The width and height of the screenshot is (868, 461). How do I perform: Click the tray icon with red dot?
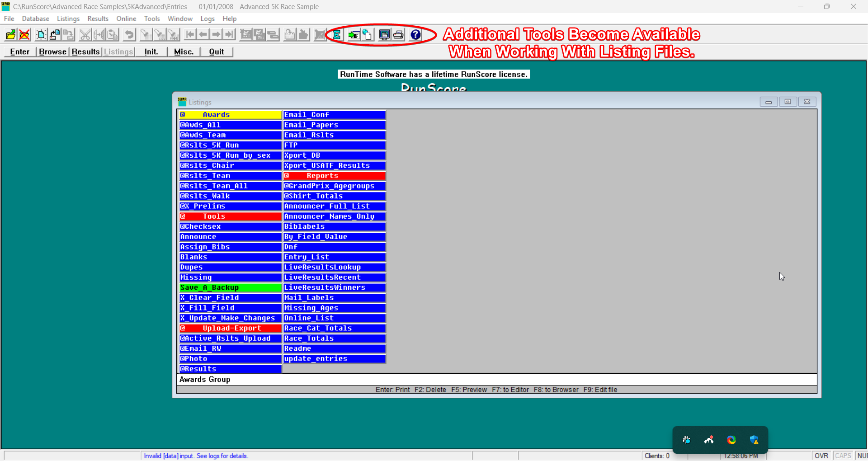click(709, 440)
